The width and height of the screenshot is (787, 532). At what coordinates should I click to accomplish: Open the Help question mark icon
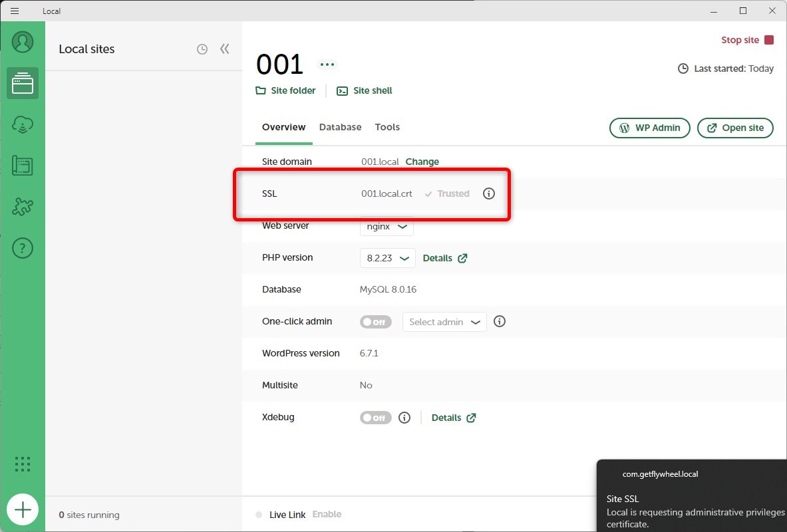[23, 248]
